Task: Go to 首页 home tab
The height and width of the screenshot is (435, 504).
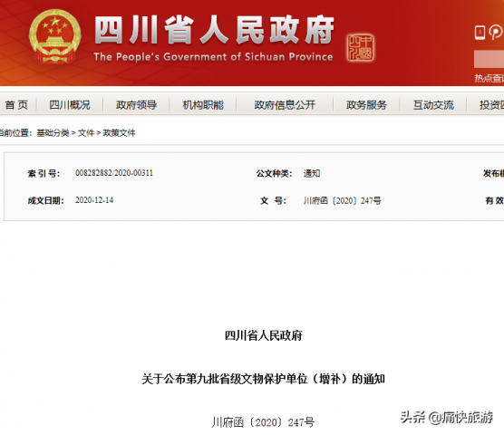Action: point(16,105)
